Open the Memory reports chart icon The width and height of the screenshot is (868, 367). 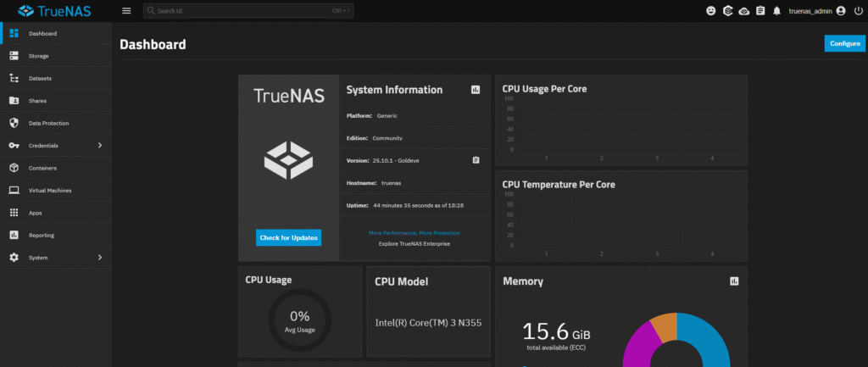coord(734,281)
